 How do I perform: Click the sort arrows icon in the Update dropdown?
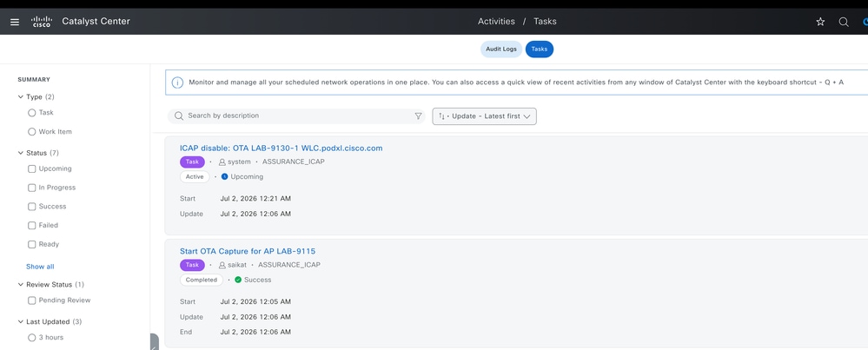441,116
